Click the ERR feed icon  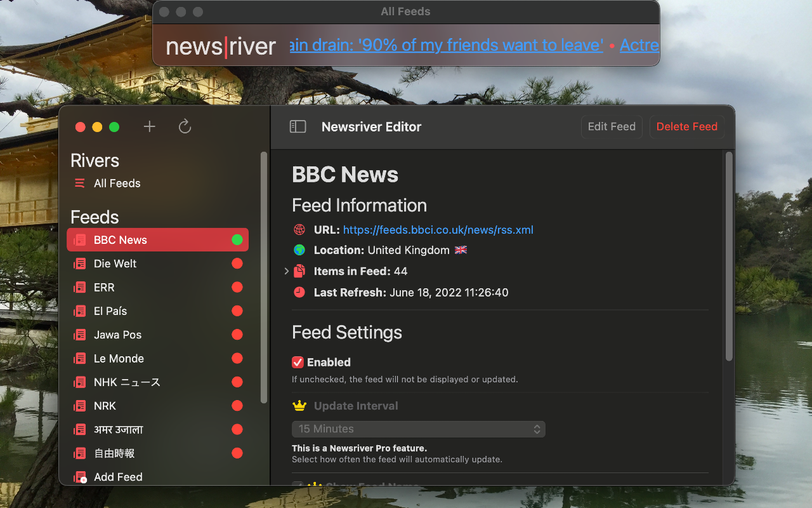tap(80, 288)
